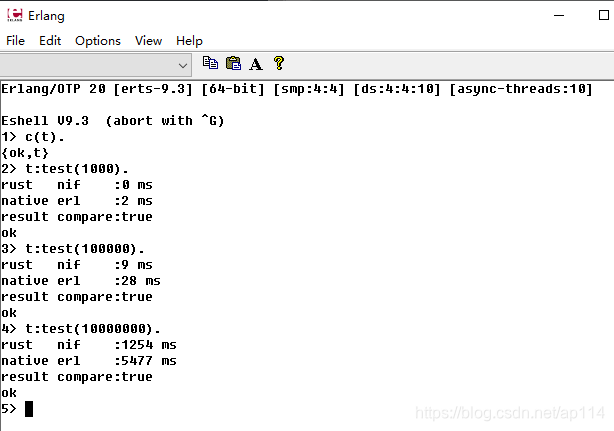Click the 'Erlang/OTP 20' version line
This screenshot has height=431, width=614.
[297, 89]
